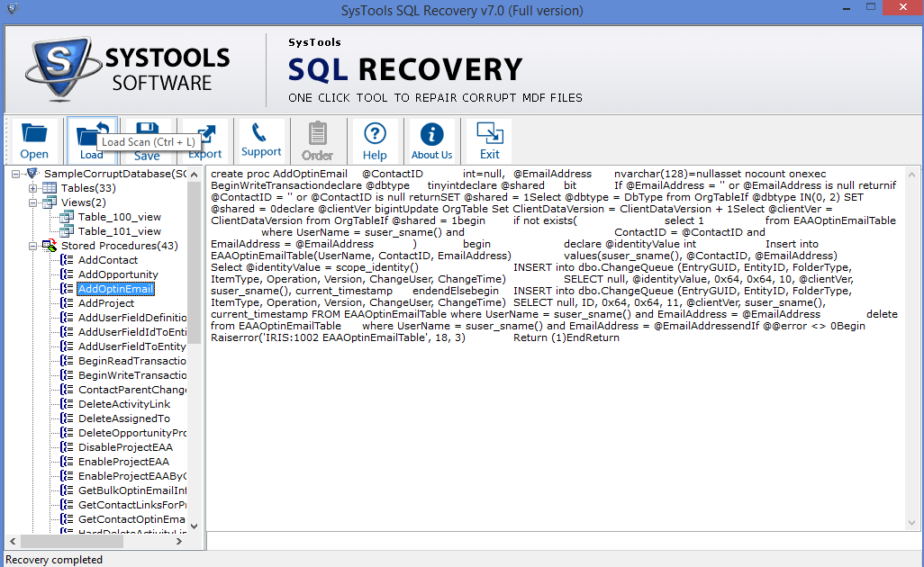
Task: Collapse the SampleCorruptDatabase root node
Action: click(x=16, y=174)
